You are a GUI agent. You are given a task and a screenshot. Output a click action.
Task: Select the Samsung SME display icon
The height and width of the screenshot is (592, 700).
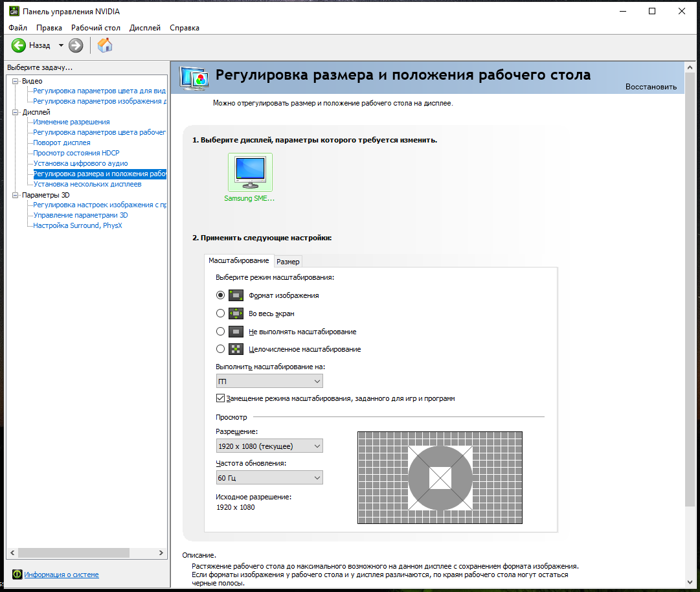(250, 172)
